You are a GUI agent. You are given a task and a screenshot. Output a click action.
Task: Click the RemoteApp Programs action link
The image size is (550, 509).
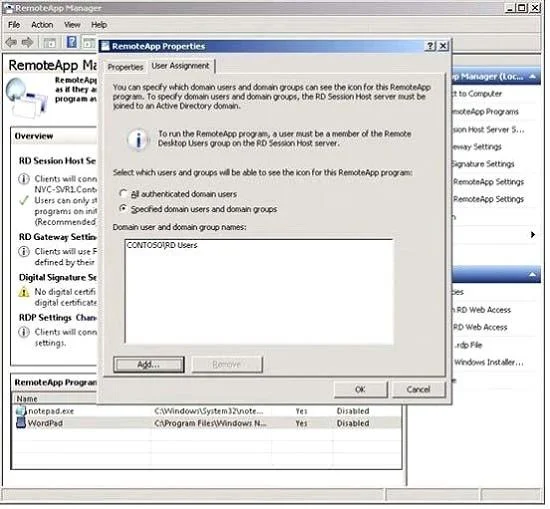(x=485, y=112)
